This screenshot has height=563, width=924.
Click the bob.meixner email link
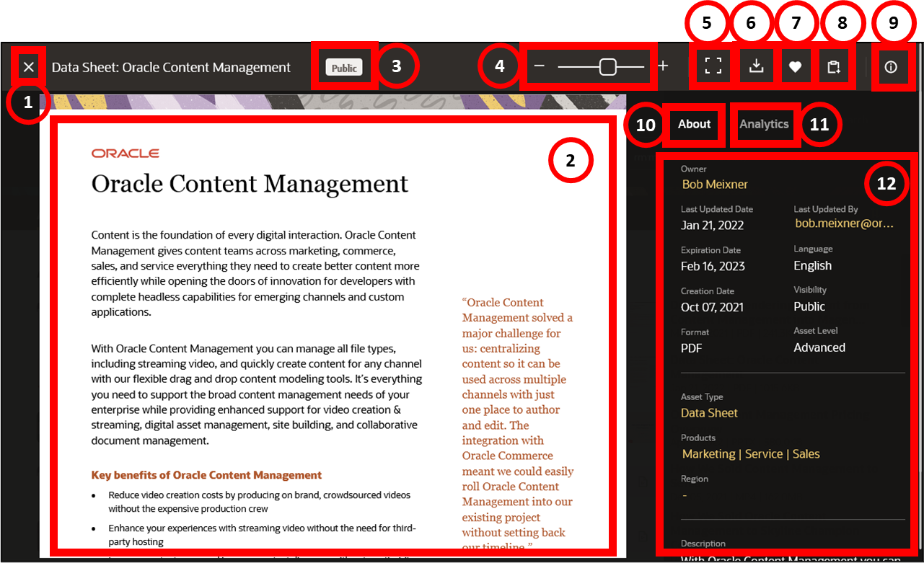tap(844, 223)
